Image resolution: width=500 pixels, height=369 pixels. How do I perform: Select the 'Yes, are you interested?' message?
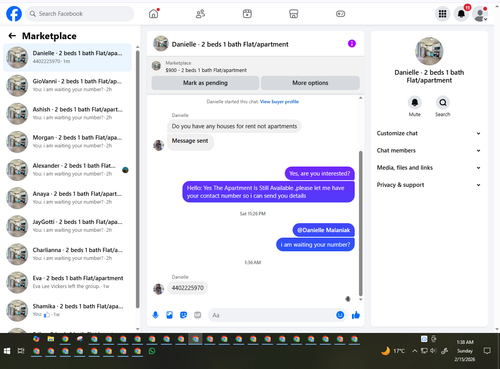(320, 173)
